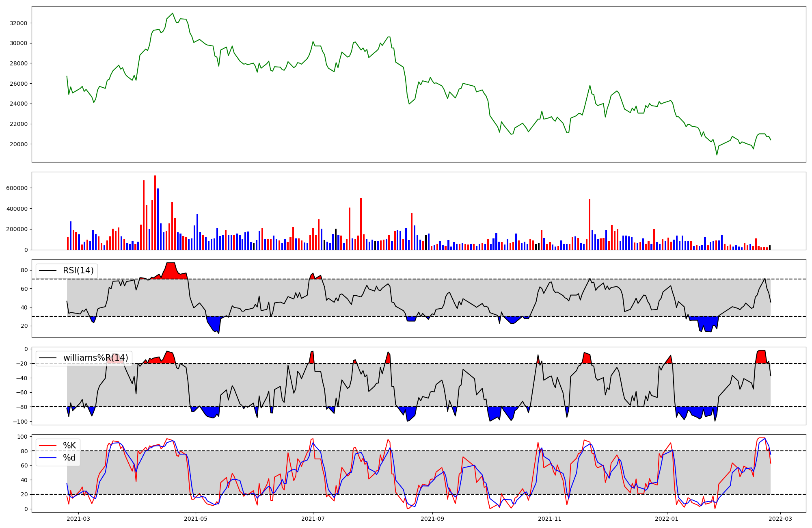This screenshot has width=812, height=528.
Task: Click the red %K legend entry
Action: tap(69, 446)
